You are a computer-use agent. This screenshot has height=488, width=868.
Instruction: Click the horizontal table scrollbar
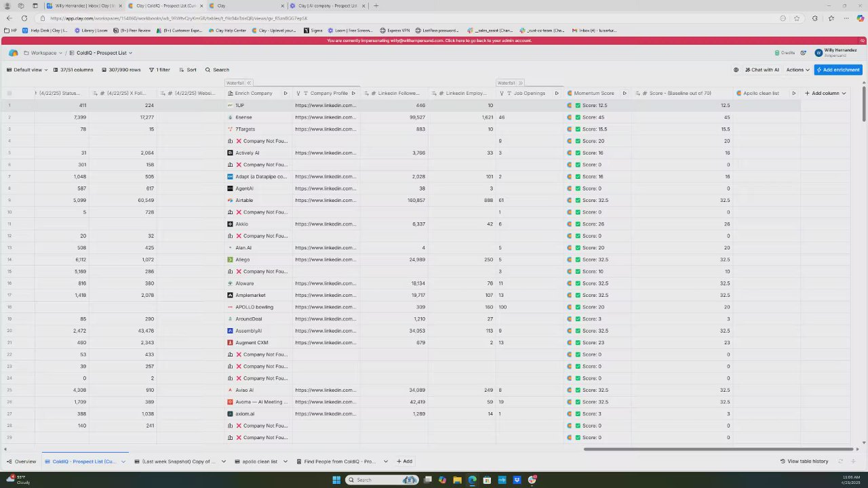(717, 449)
